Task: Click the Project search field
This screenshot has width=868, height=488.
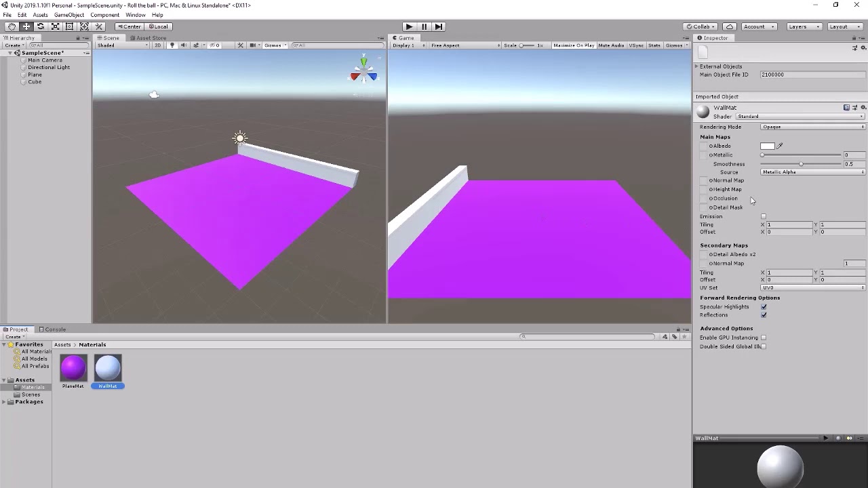Action: click(x=589, y=337)
